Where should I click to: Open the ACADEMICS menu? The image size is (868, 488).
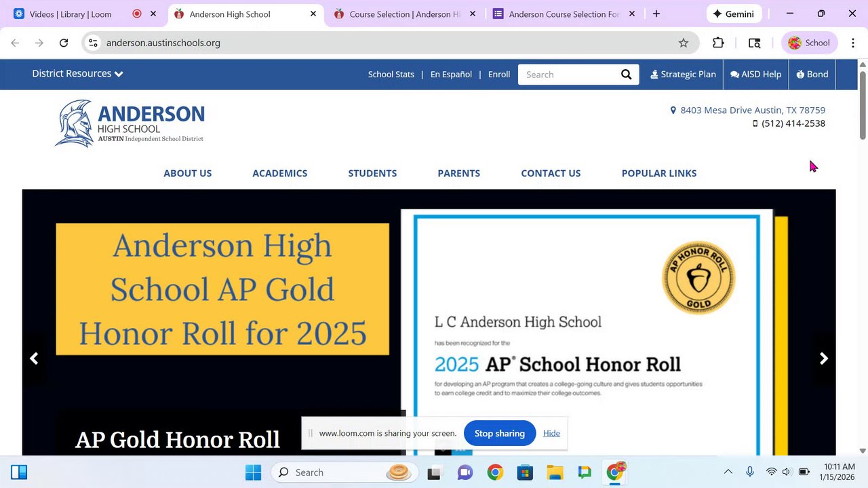(x=280, y=174)
